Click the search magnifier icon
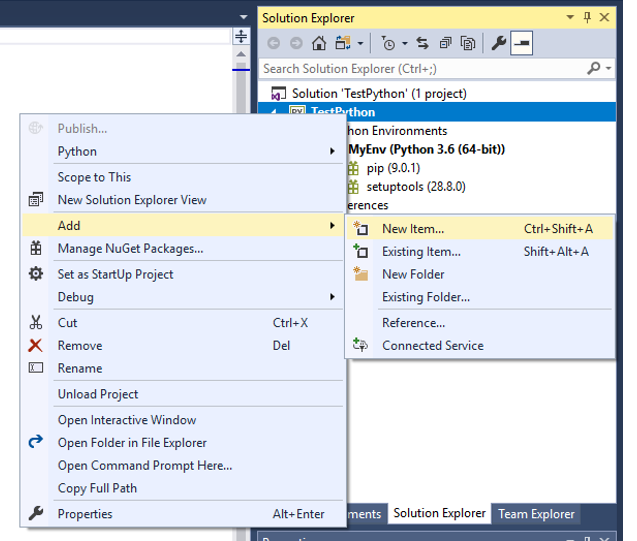Viewport: 637px width, 541px height. tap(594, 68)
